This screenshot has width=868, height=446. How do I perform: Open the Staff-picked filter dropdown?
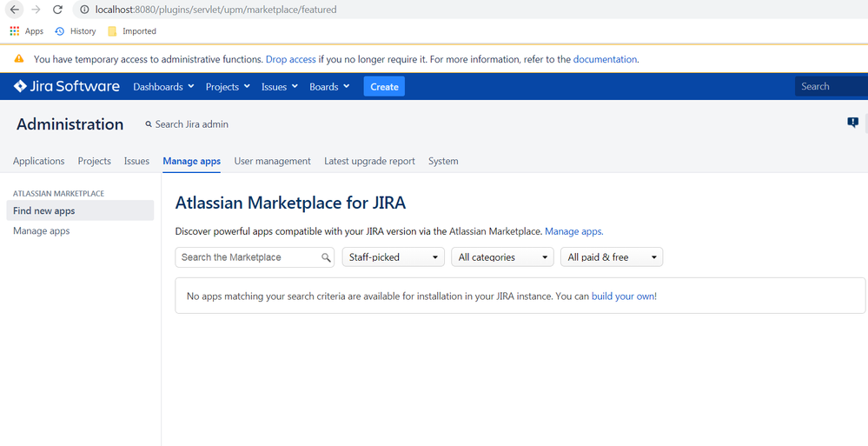pyautogui.click(x=393, y=257)
